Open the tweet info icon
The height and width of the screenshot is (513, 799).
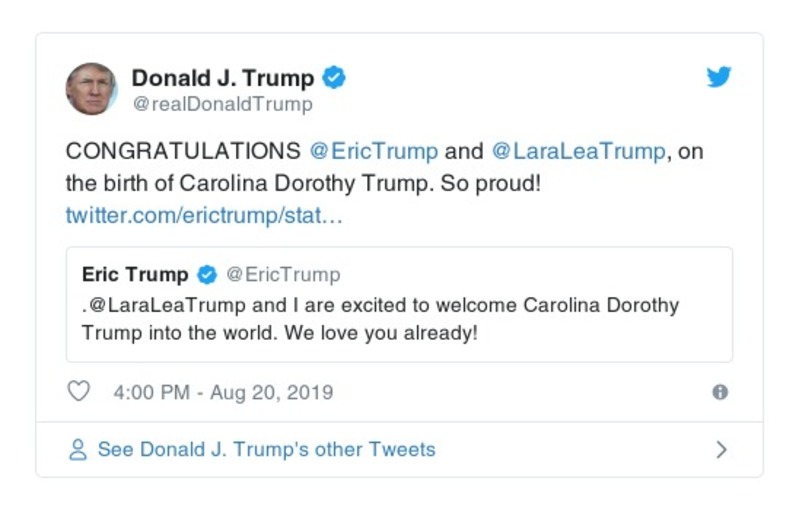pos(719,393)
